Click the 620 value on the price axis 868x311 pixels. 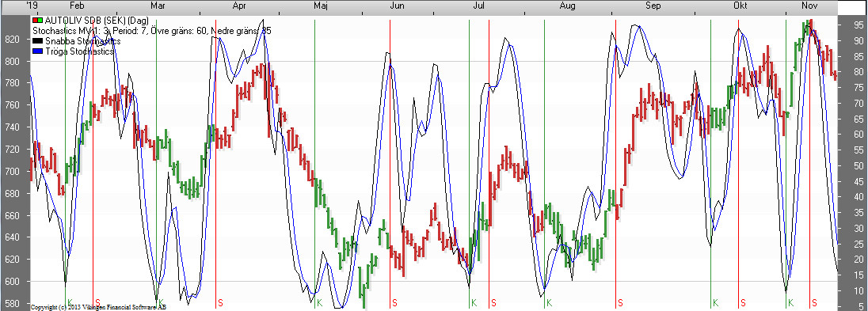click(x=11, y=260)
